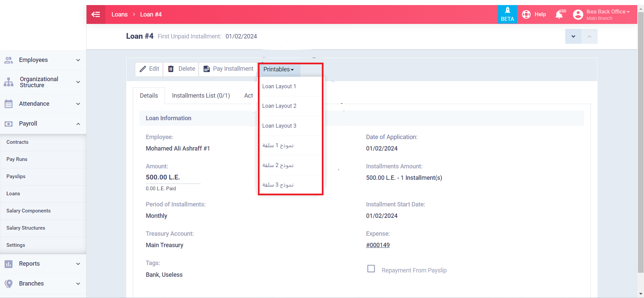Go to the next loan arrow
The width and height of the screenshot is (644, 298).
(x=573, y=36)
